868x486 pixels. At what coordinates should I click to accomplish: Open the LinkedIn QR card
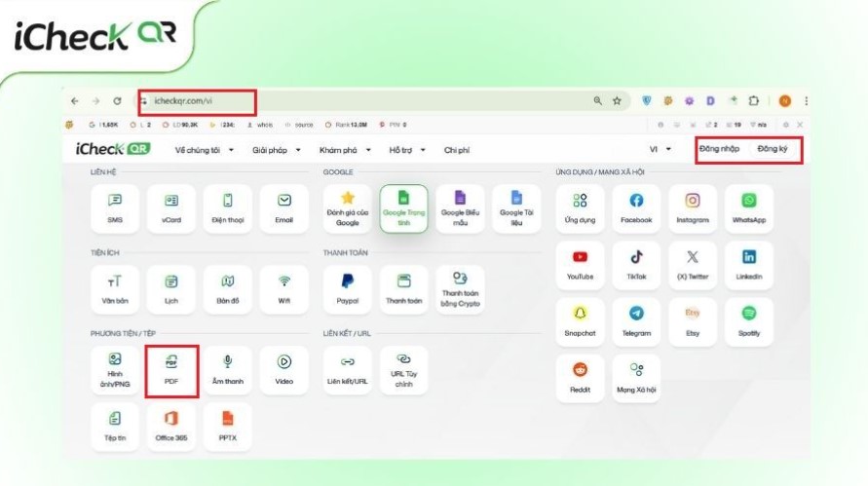click(749, 265)
